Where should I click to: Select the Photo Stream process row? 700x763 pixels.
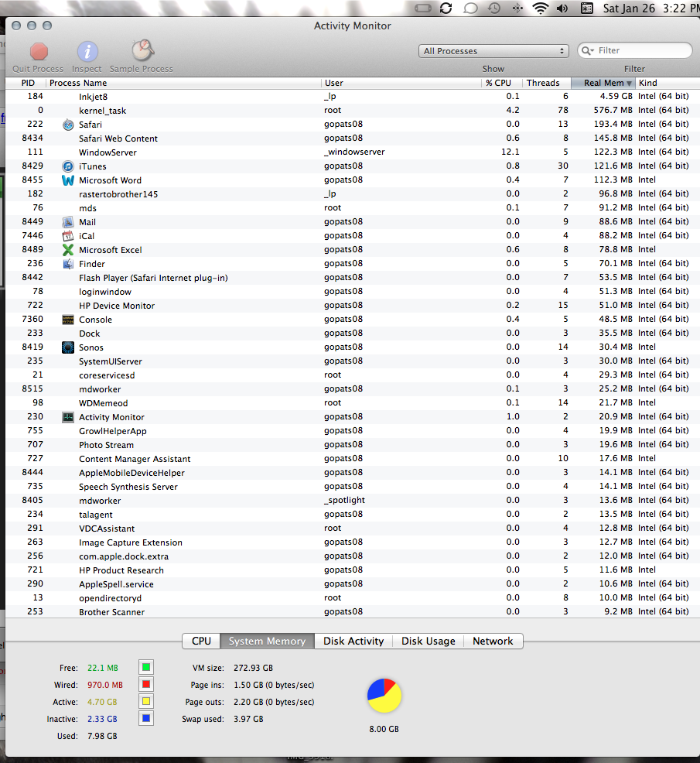(x=353, y=445)
